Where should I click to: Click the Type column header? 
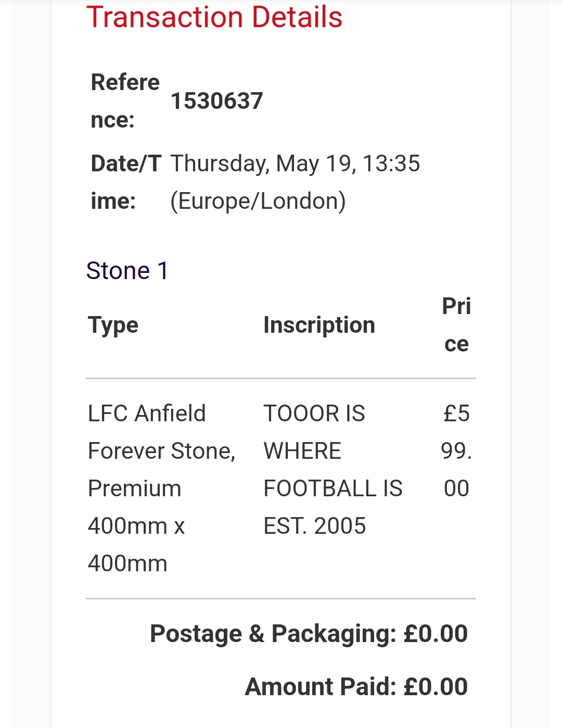click(x=113, y=325)
